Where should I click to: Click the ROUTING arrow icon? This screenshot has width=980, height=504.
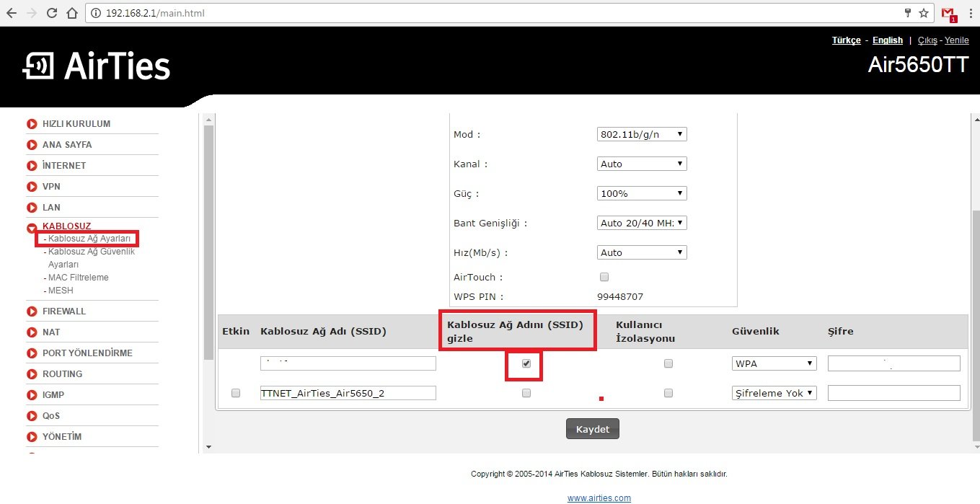point(32,374)
